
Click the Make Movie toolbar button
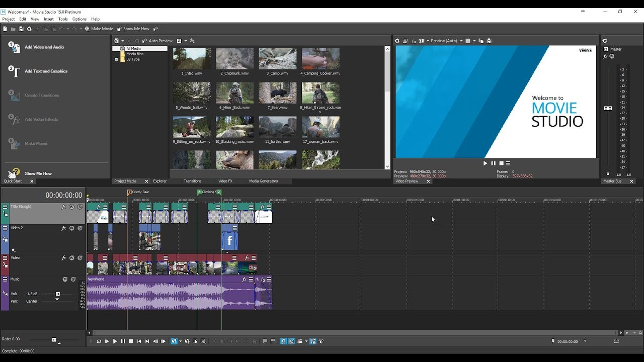[x=99, y=29]
